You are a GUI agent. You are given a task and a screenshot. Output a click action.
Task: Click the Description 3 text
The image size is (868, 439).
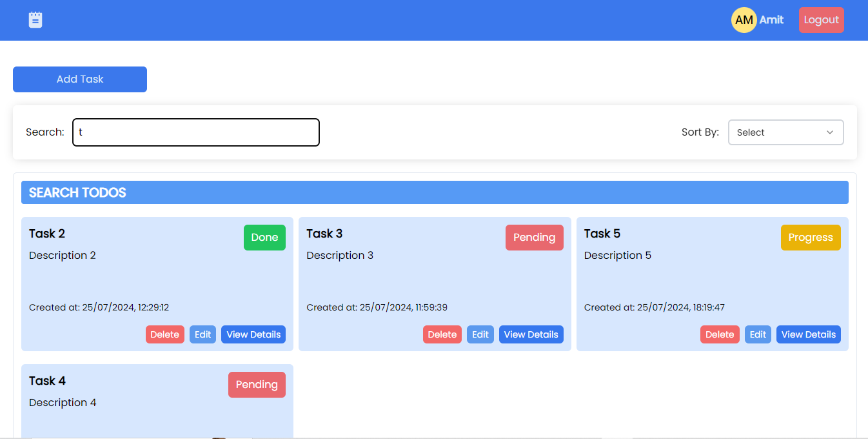(340, 256)
